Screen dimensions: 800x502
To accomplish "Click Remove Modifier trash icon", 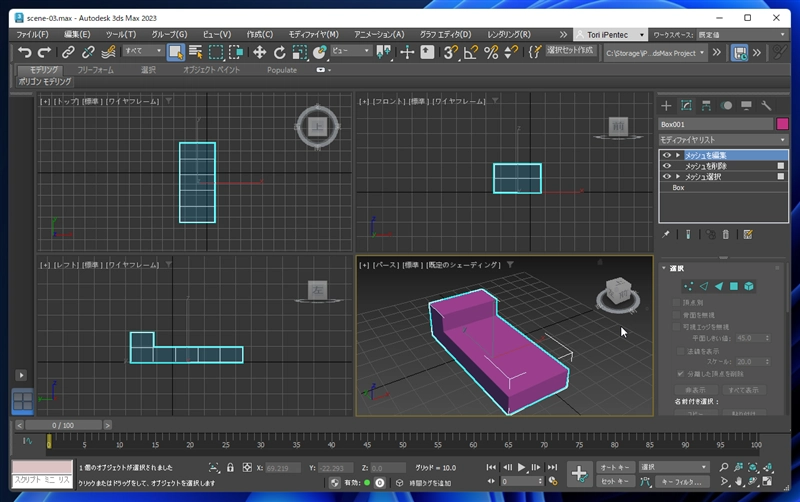I will [x=726, y=235].
